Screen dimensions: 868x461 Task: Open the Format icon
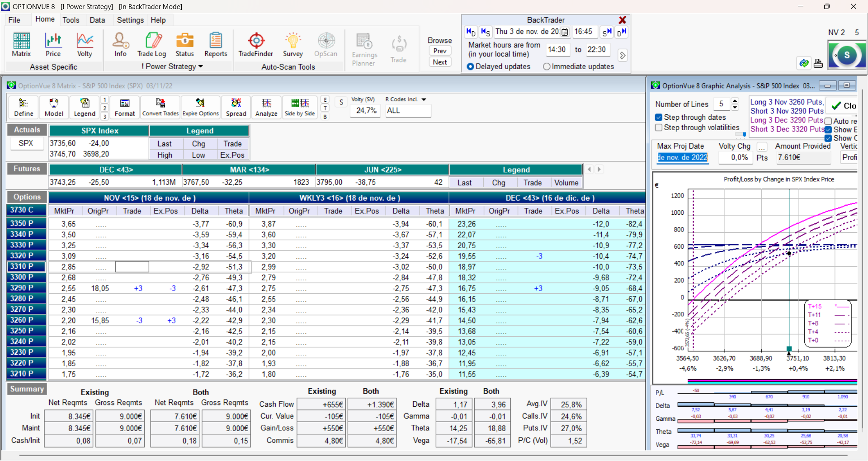pos(125,107)
